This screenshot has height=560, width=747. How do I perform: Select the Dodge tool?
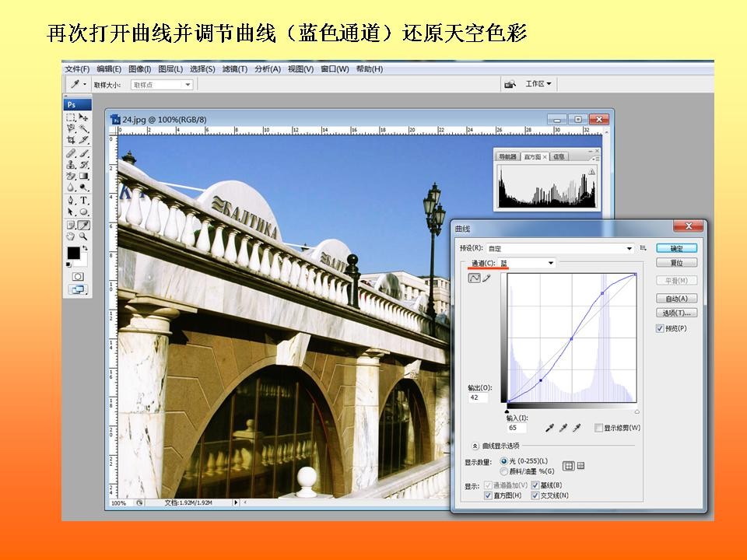(x=84, y=187)
